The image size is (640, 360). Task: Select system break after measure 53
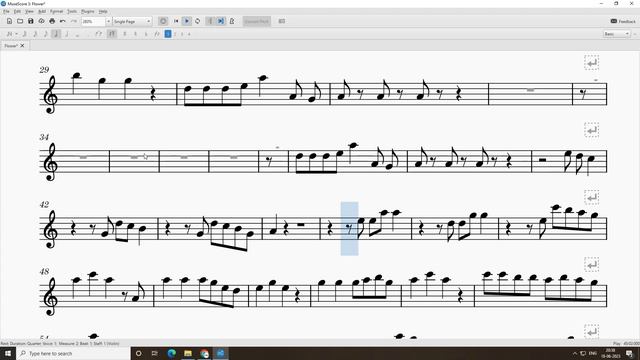tap(591, 264)
